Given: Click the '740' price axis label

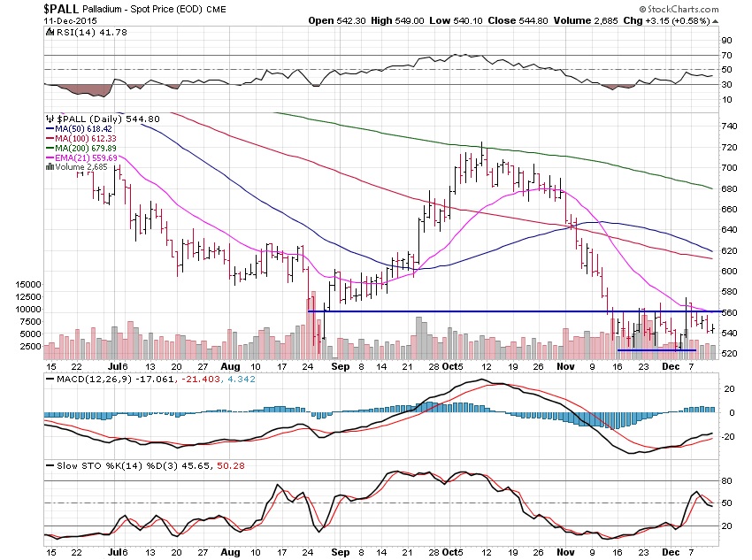Looking at the screenshot, I should tap(729, 127).
